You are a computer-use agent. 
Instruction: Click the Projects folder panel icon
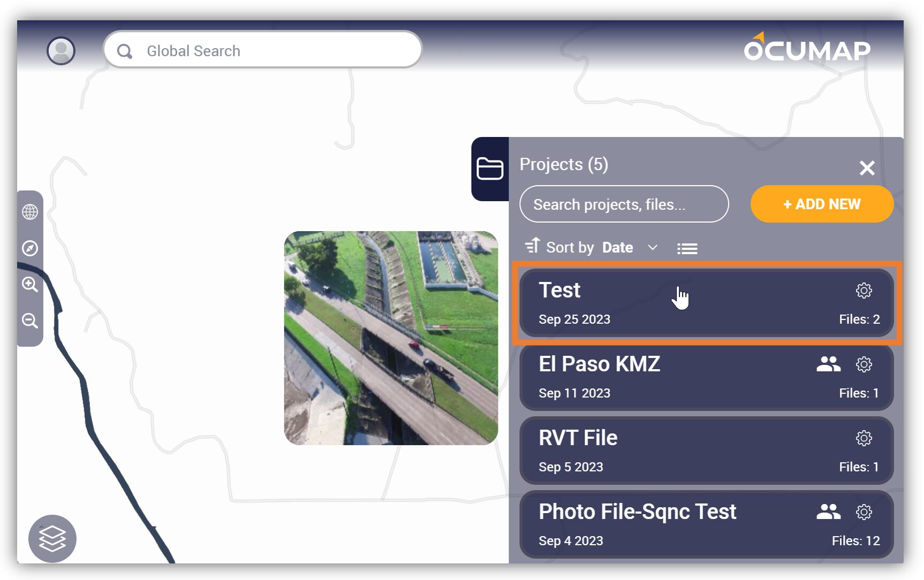[490, 167]
